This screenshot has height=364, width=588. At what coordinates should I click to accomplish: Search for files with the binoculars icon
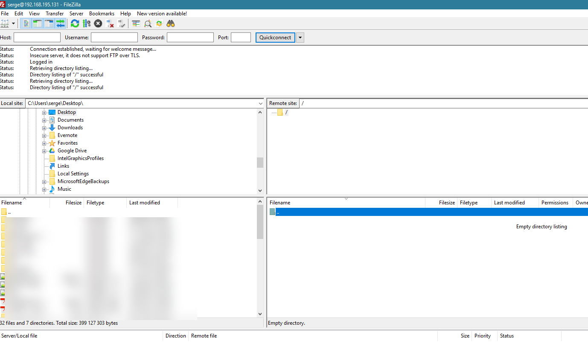point(171,23)
